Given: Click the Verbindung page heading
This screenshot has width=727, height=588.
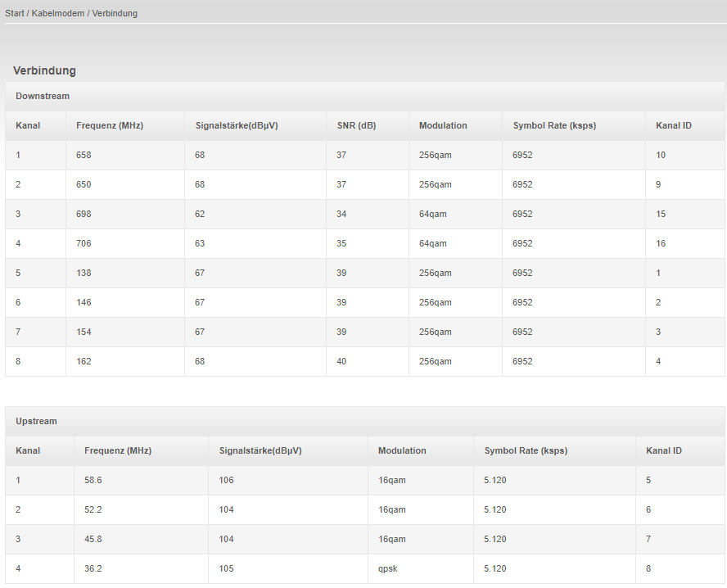Looking at the screenshot, I should (44, 70).
